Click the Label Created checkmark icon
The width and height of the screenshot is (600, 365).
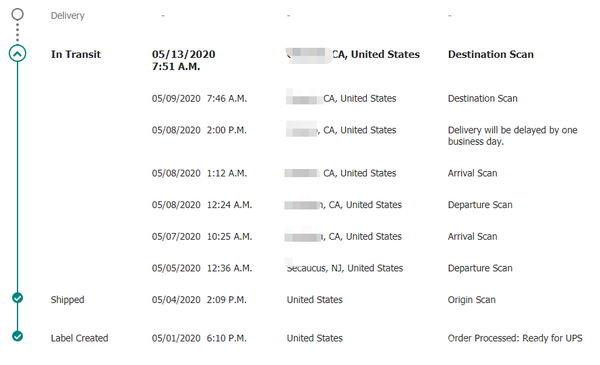click(17, 336)
